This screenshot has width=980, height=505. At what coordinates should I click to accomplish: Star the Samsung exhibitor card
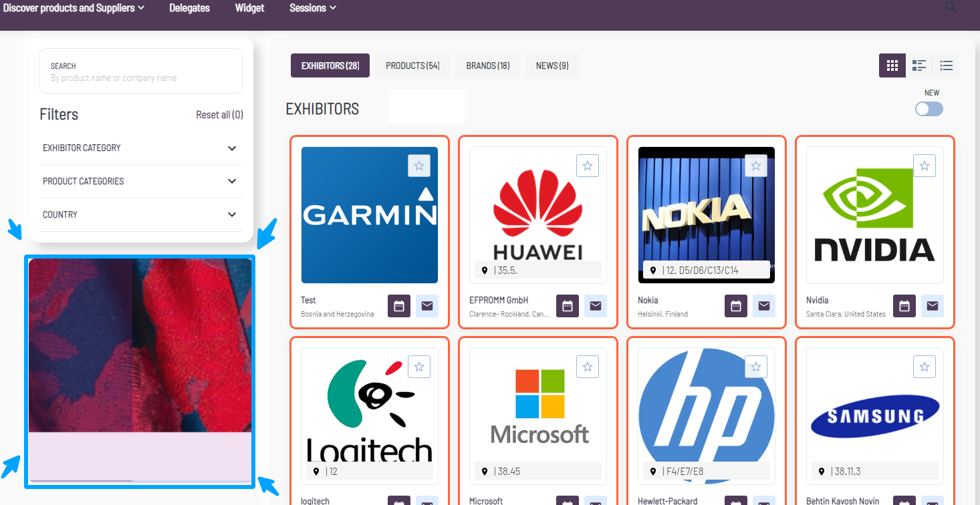pos(925,367)
